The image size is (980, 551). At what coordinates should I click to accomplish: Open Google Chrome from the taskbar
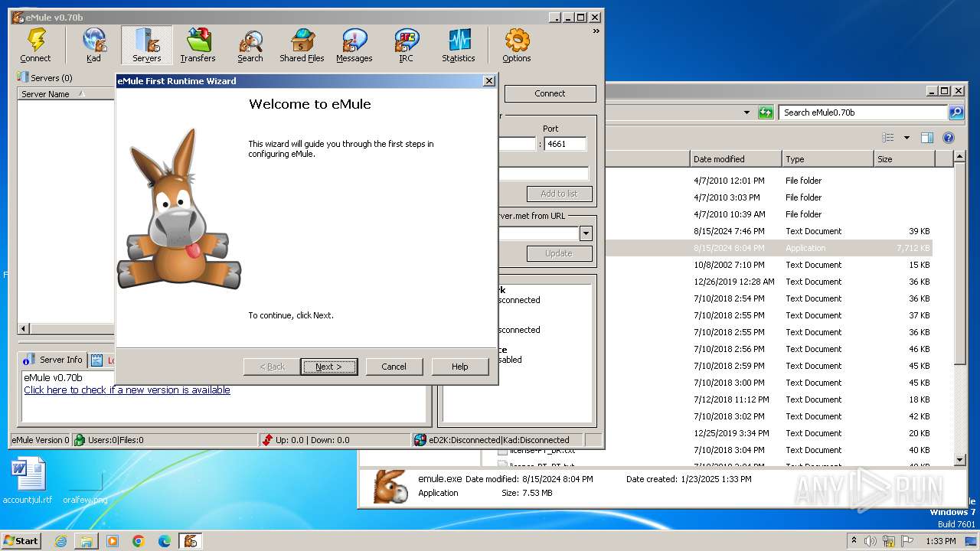click(139, 541)
